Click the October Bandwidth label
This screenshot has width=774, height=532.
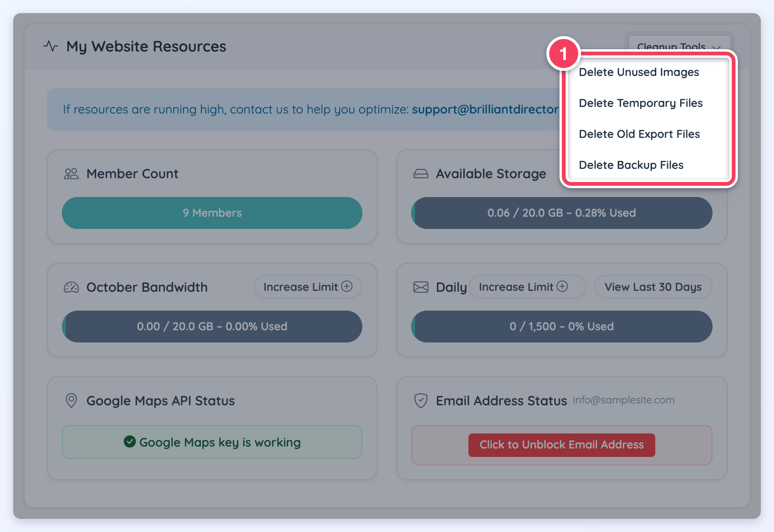pyautogui.click(x=147, y=288)
